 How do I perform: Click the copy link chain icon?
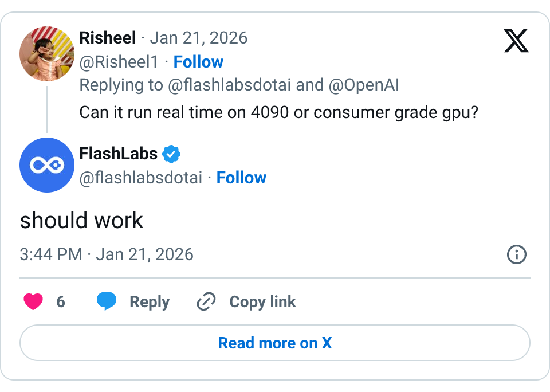click(206, 301)
